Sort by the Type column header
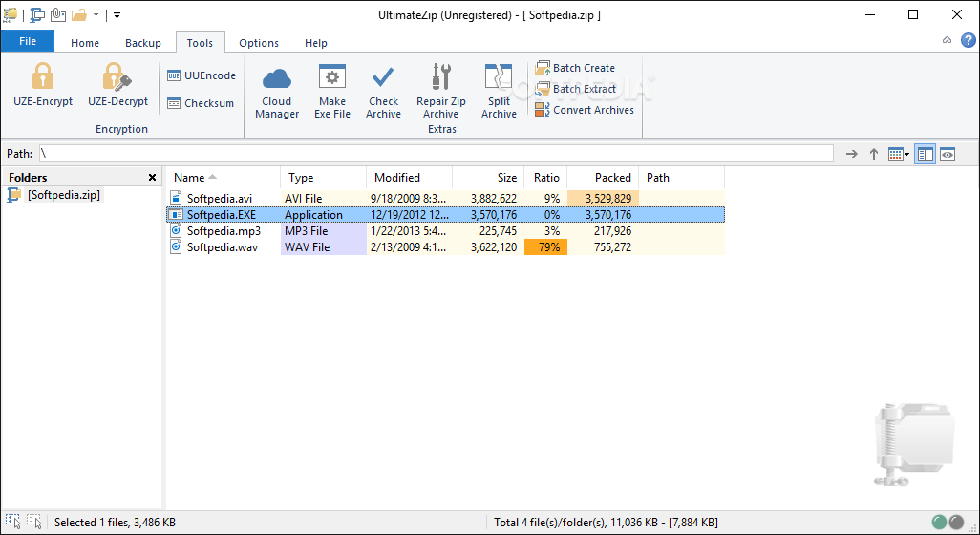The width and height of the screenshot is (980, 535). coord(323,178)
